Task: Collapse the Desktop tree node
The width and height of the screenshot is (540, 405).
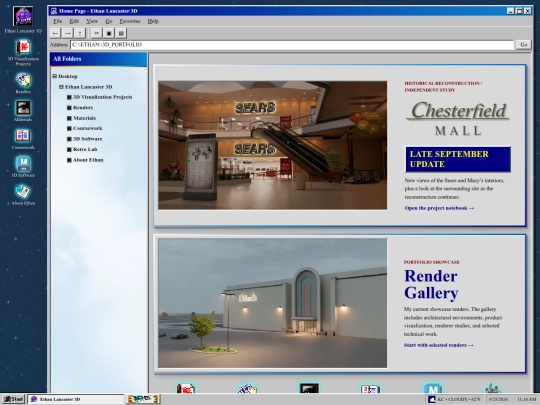Action: [54, 76]
